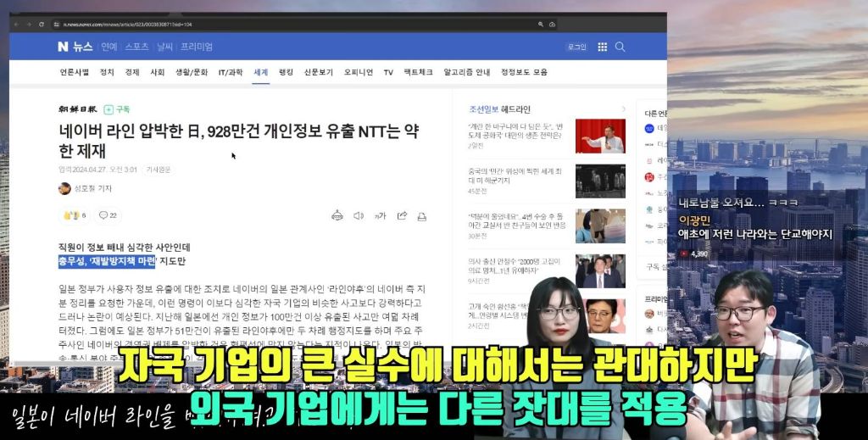Click the red-background speaker thumbnail

pos(600,136)
